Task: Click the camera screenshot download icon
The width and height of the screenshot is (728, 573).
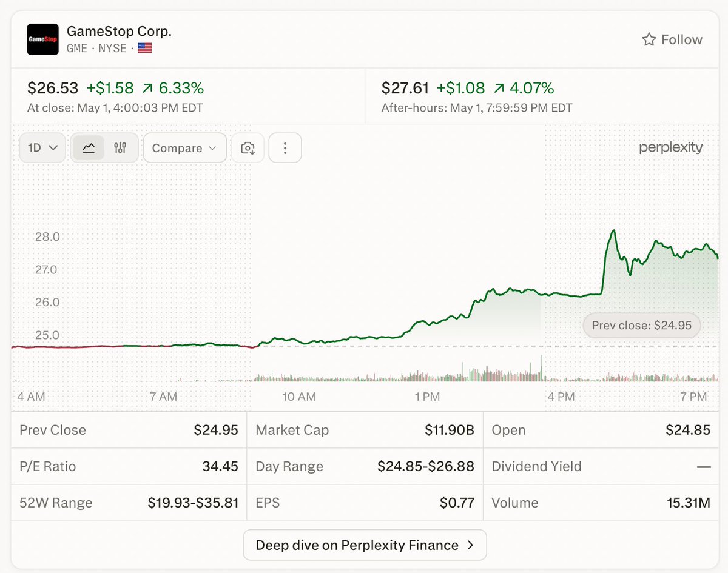Action: pos(248,148)
